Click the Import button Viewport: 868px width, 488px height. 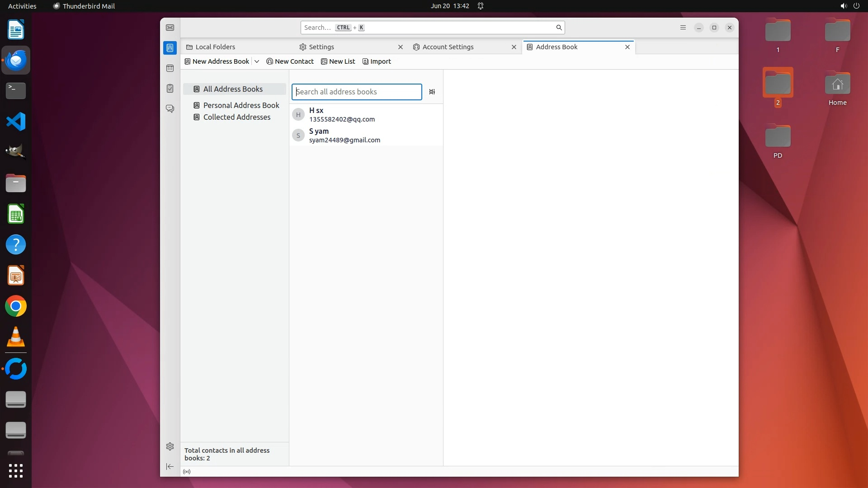click(x=377, y=61)
